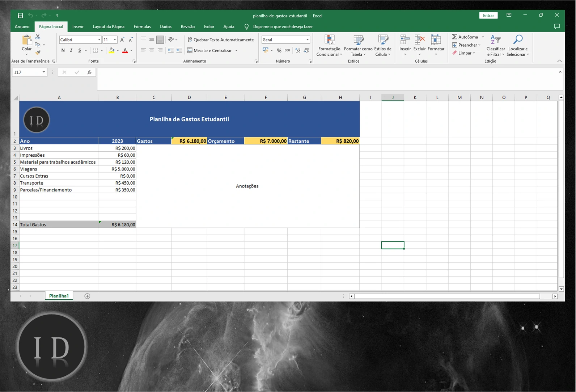
Task: Click the percent style icon
Action: (x=279, y=51)
